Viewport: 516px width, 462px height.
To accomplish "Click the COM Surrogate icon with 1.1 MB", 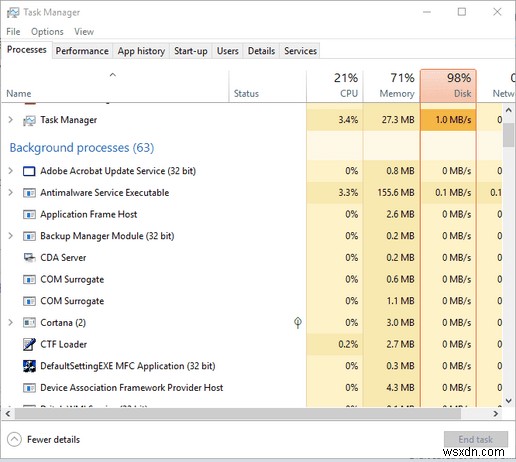I will click(x=29, y=301).
